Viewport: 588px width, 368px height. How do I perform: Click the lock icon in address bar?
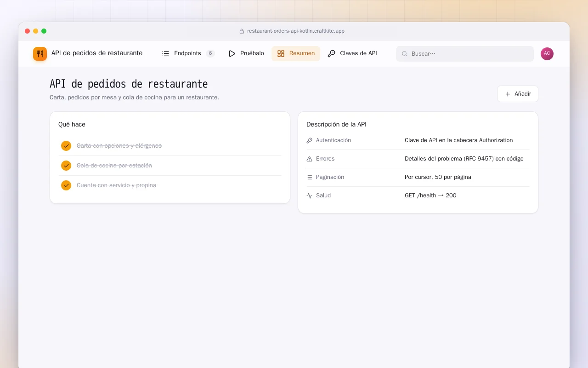pos(242,31)
